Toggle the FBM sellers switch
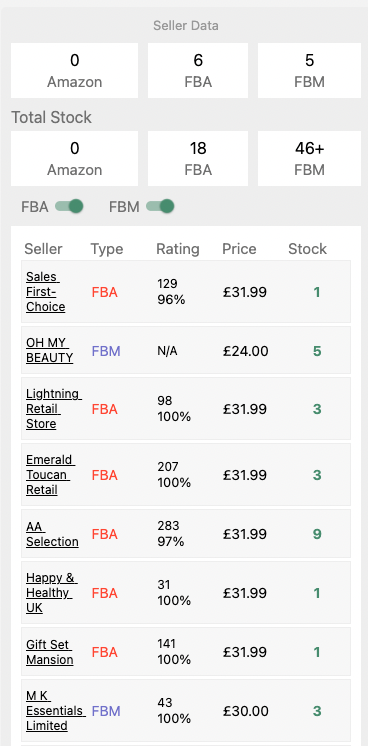Image resolution: width=368 pixels, height=746 pixels. click(160, 206)
